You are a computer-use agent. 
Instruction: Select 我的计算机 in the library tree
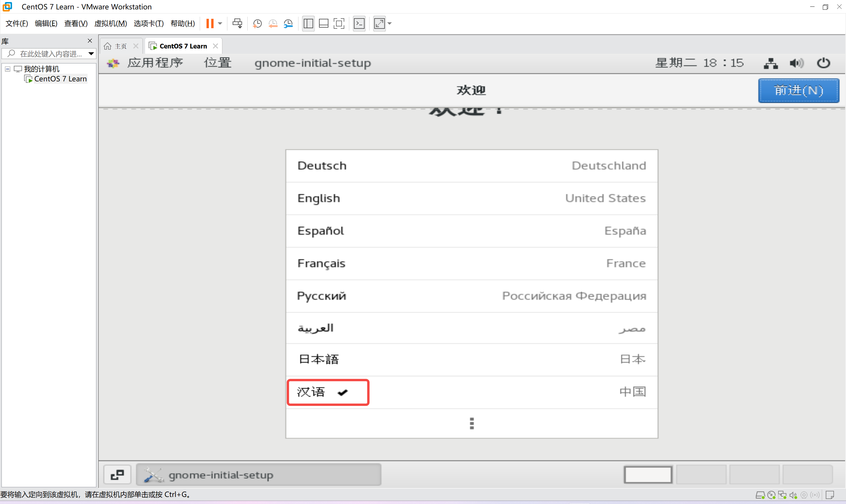pos(41,69)
